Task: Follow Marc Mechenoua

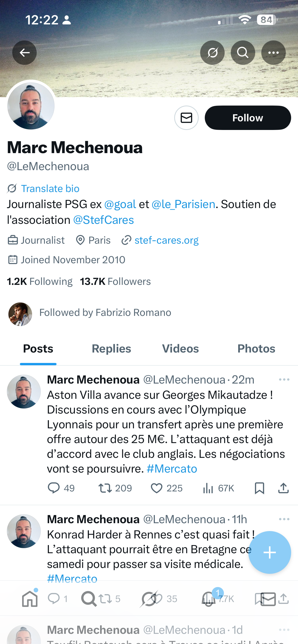Action: pos(248,118)
